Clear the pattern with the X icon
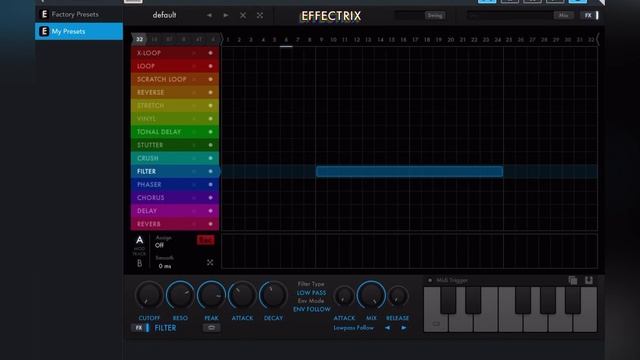 243,15
